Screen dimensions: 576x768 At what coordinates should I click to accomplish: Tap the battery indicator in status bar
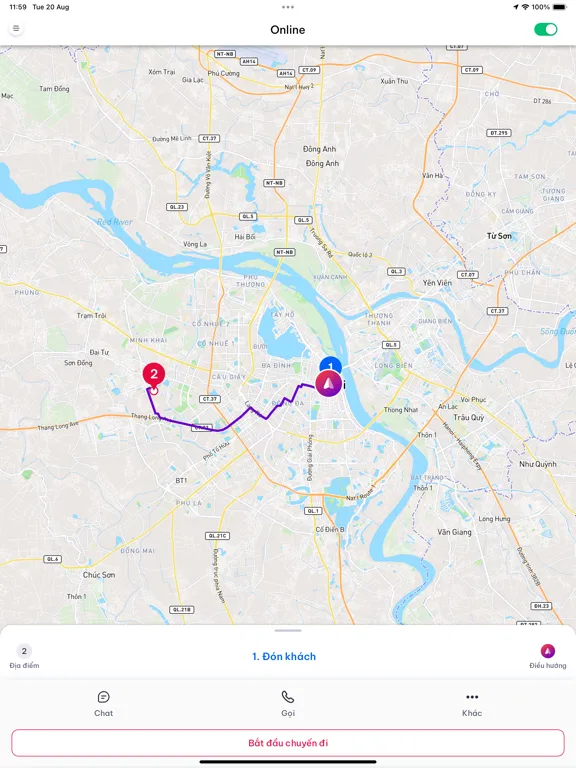559,7
